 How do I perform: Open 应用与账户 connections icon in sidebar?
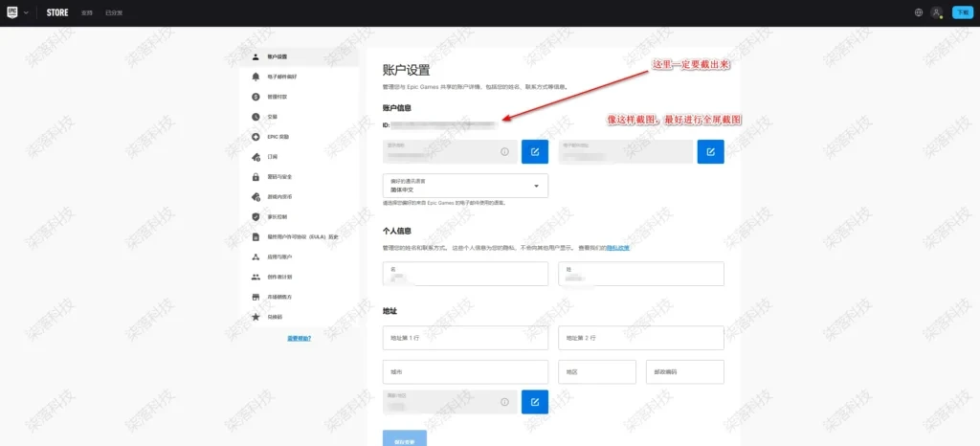pyautogui.click(x=256, y=256)
